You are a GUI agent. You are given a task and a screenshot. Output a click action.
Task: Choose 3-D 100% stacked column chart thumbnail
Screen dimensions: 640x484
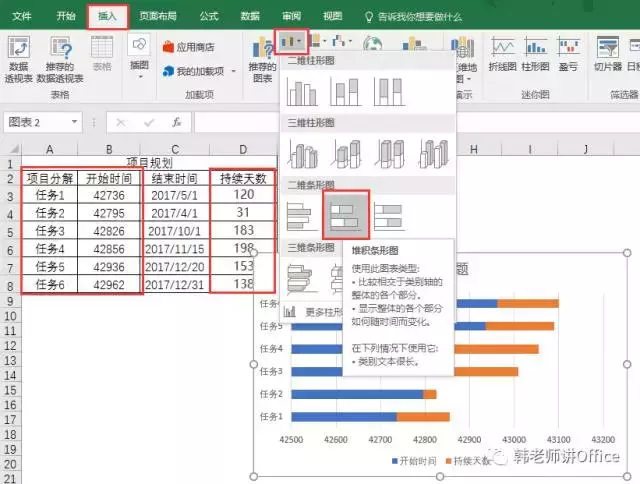(390, 154)
